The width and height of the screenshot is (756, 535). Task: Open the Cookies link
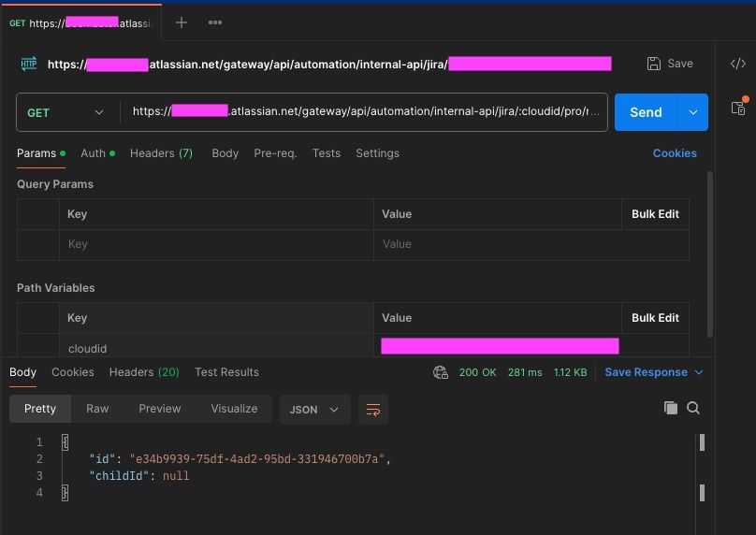click(675, 153)
